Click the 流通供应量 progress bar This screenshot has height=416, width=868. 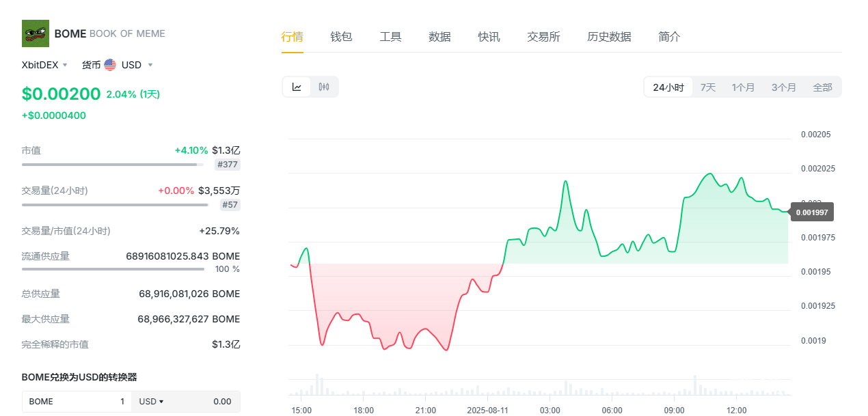(x=113, y=269)
